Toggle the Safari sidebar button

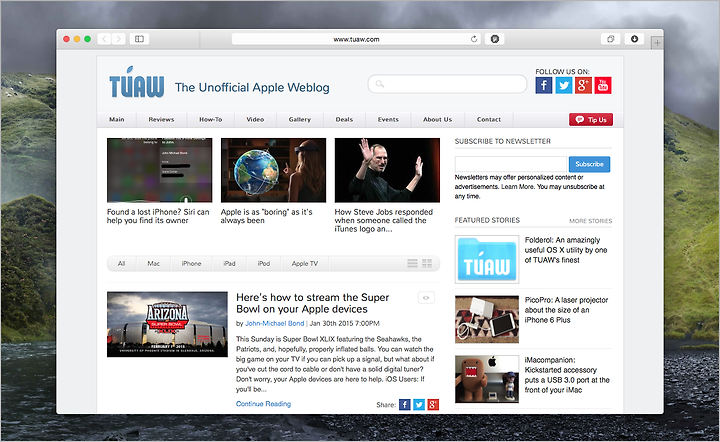point(139,39)
